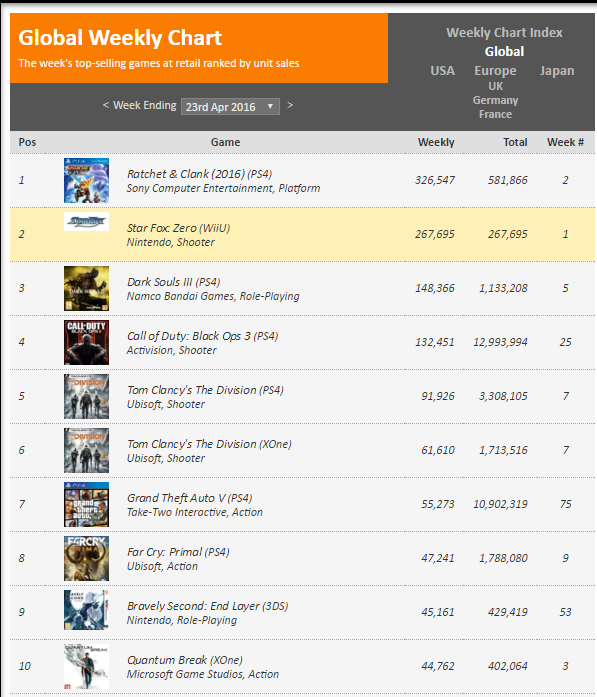This screenshot has height=697, width=597.
Task: Open the Dark Souls III cover image
Action: pos(86,288)
